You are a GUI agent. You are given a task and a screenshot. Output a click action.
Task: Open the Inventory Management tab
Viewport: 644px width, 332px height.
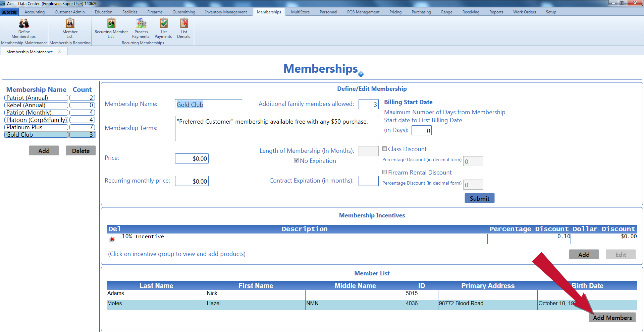226,12
